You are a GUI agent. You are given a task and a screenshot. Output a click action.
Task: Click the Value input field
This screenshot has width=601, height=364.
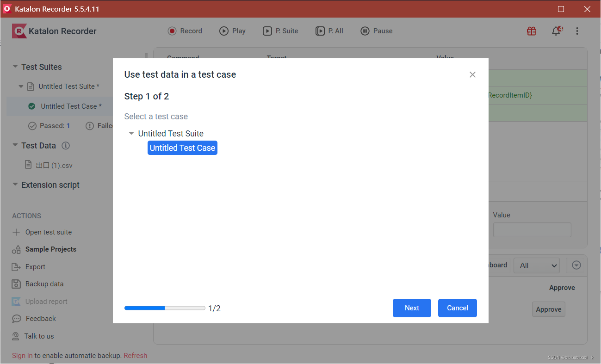tap(532, 230)
